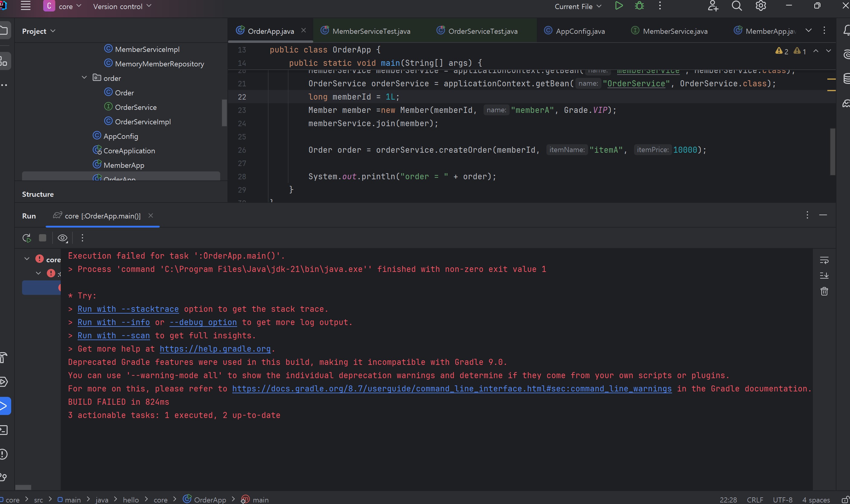Viewport: 850px width, 504px height.
Task: Open Gradle command line warnings docs link
Action: [452, 388]
